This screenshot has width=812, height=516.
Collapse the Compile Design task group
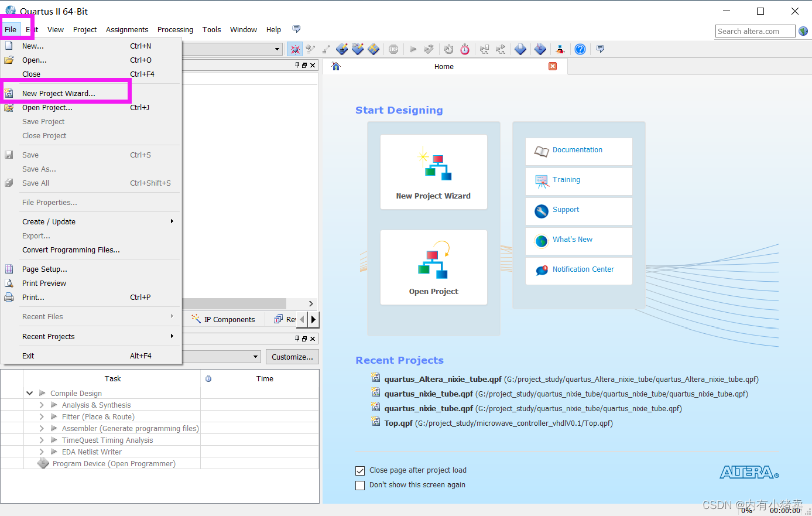point(30,393)
